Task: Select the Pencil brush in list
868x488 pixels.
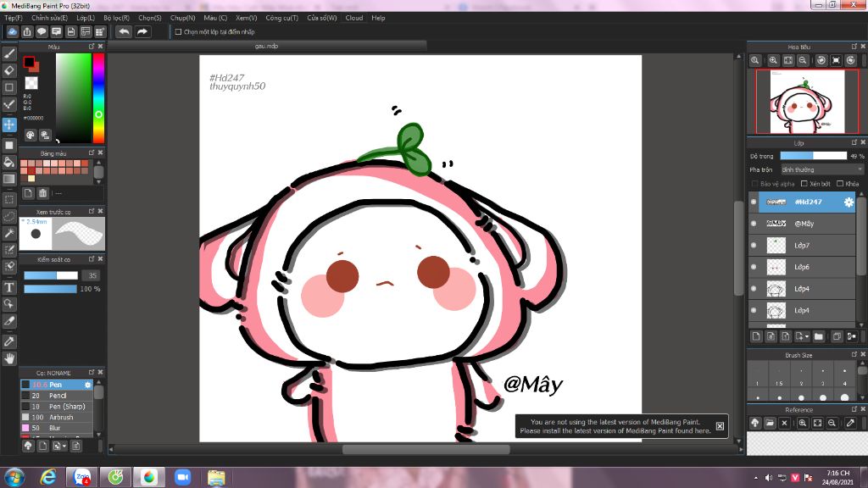Action: point(57,396)
